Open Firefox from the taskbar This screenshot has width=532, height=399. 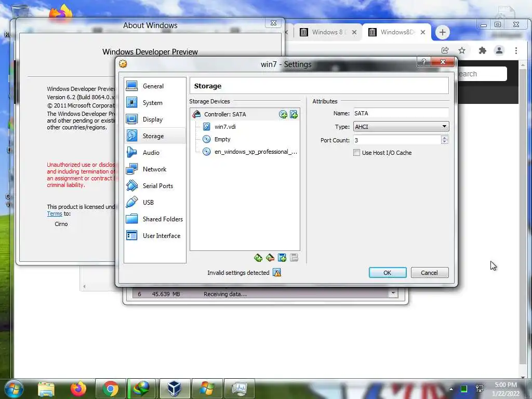[78, 389]
